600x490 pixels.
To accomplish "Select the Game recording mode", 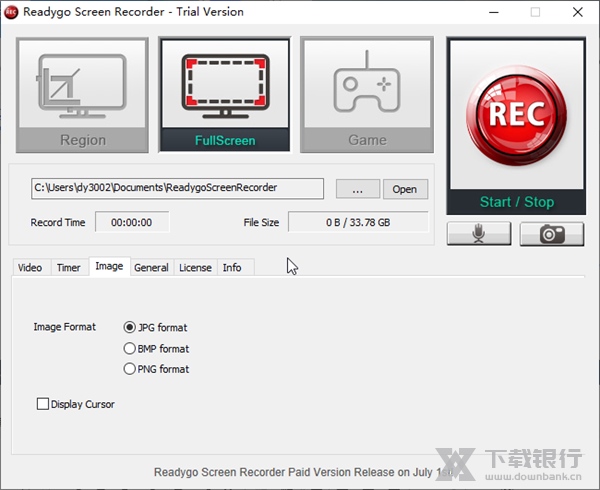I will pos(367,95).
